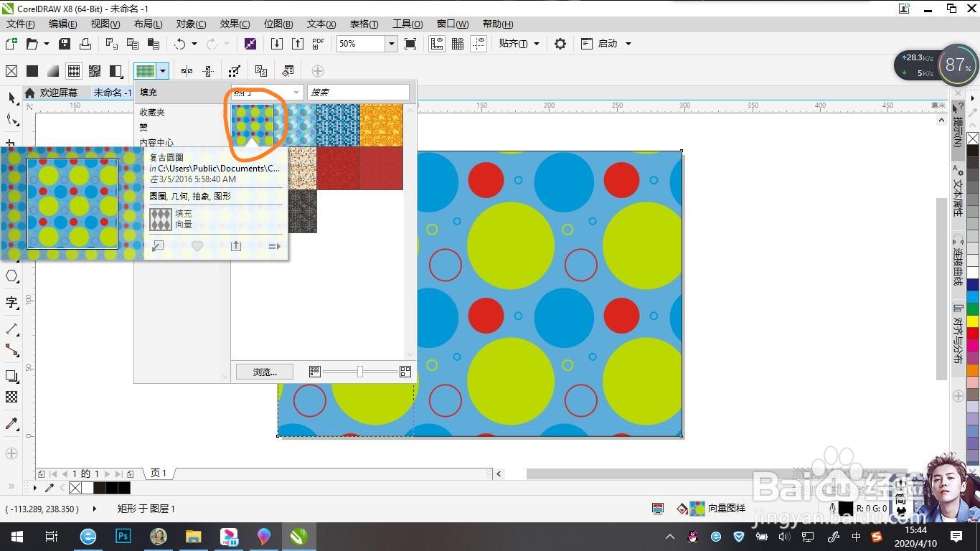Select the Shape tool in the toolbox
This screenshot has width=980, height=551.
[x=11, y=119]
